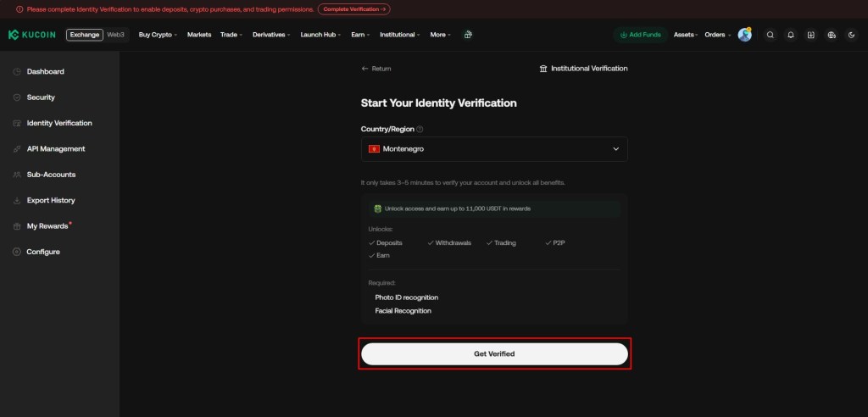The image size is (868, 417).
Task: Click the Institutional Verification bank icon
Action: [543, 69]
